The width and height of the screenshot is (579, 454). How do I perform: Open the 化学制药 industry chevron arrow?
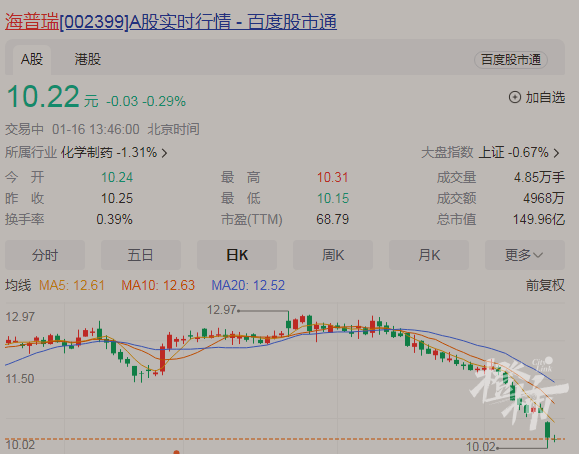(165, 153)
